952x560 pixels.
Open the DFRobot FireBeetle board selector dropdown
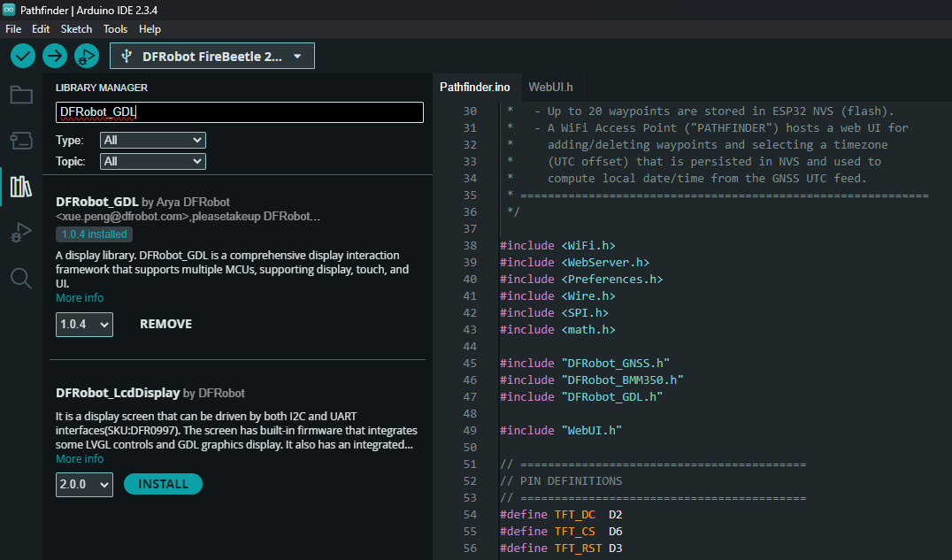(x=212, y=56)
